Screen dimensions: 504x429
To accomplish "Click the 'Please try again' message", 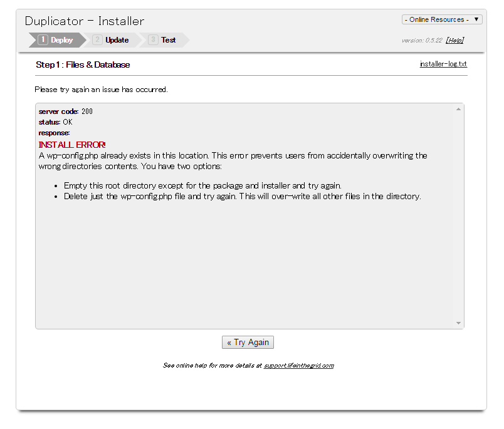I will (x=102, y=90).
